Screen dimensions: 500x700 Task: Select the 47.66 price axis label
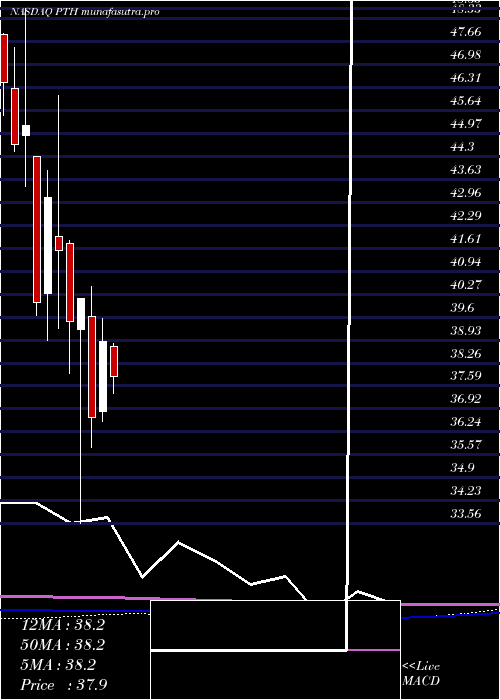(466, 32)
